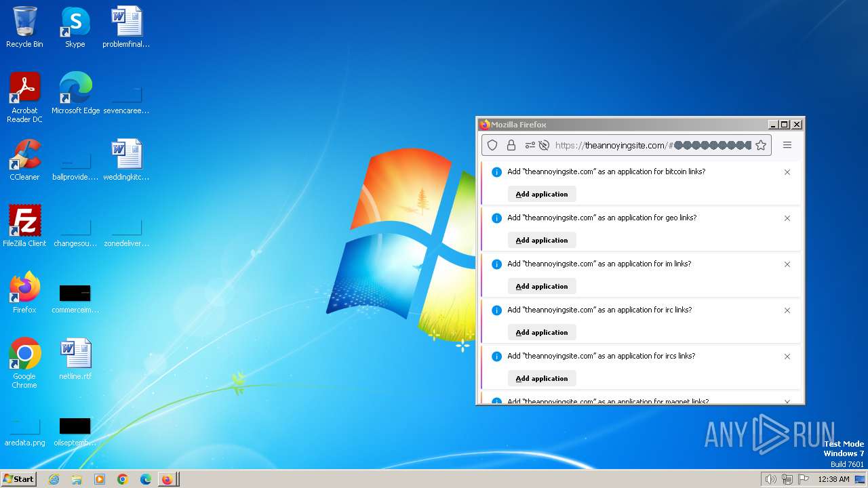Viewport: 868px width, 488px height.
Task: Select the problemfinal Word document icon
Action: [x=126, y=27]
